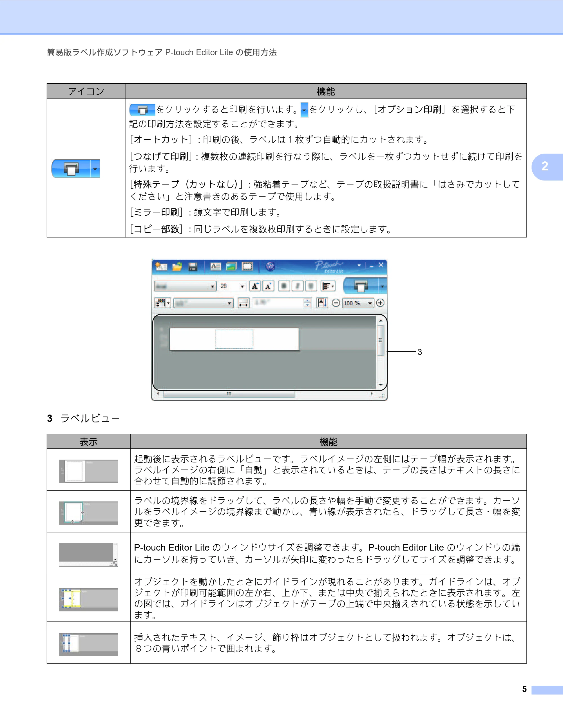Screen dimensions: 563x728
Task: Click the ラベルビュー heading text
Action: (90, 418)
